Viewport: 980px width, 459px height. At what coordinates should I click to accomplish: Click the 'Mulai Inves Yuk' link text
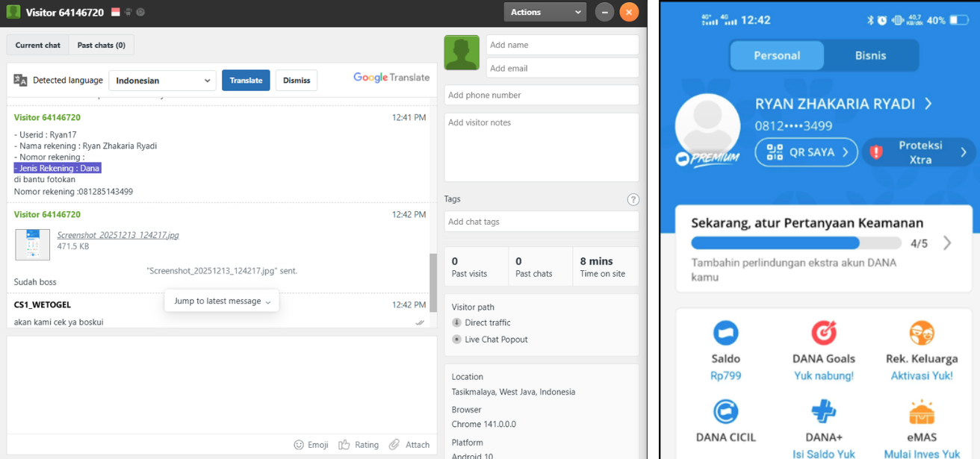pos(922,454)
